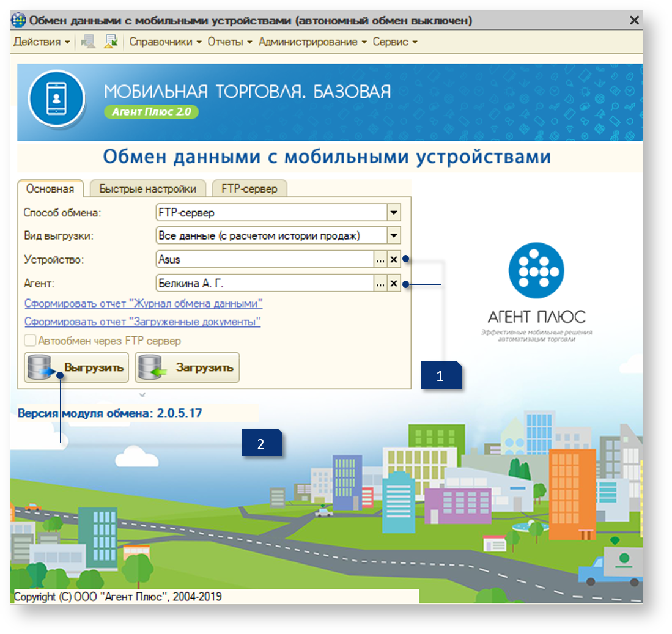Click the Выгрузить button
Viewport: 672px width, 634px height.
pos(76,367)
